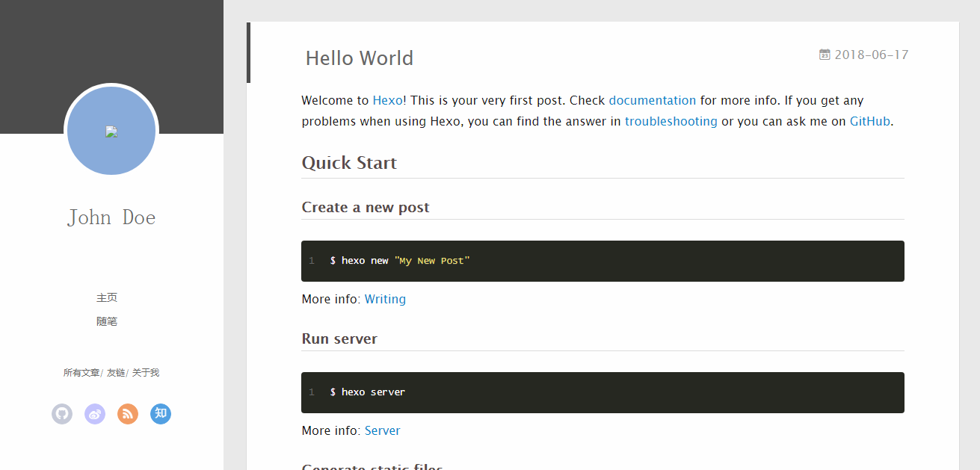Follow the troubleshooting link
The width and height of the screenshot is (980, 470).
coord(671,121)
